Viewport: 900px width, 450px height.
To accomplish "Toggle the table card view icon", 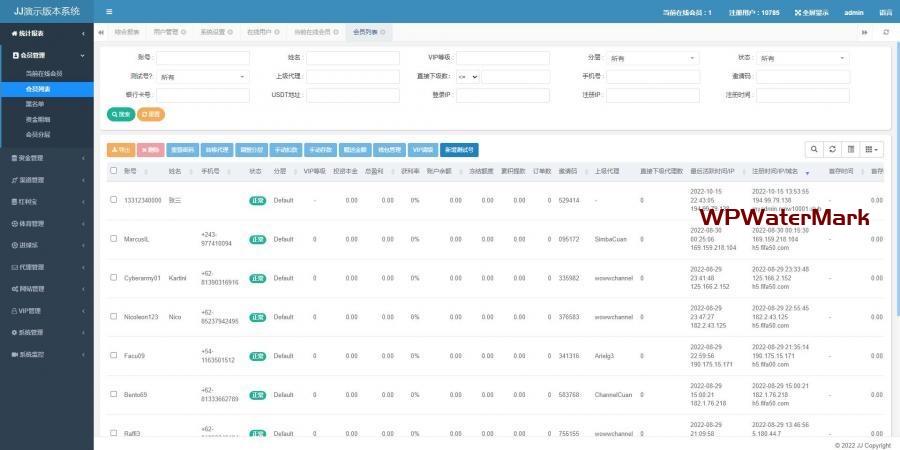I will (851, 149).
